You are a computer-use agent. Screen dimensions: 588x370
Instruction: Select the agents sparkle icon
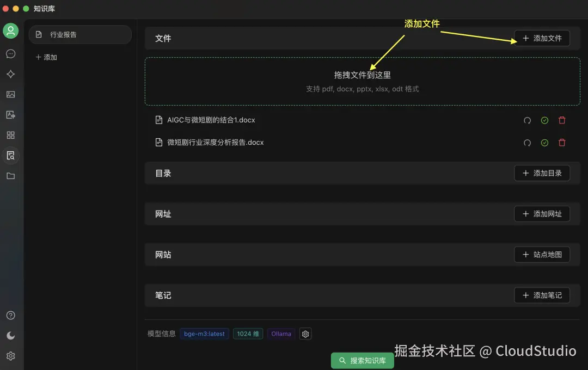tap(11, 74)
